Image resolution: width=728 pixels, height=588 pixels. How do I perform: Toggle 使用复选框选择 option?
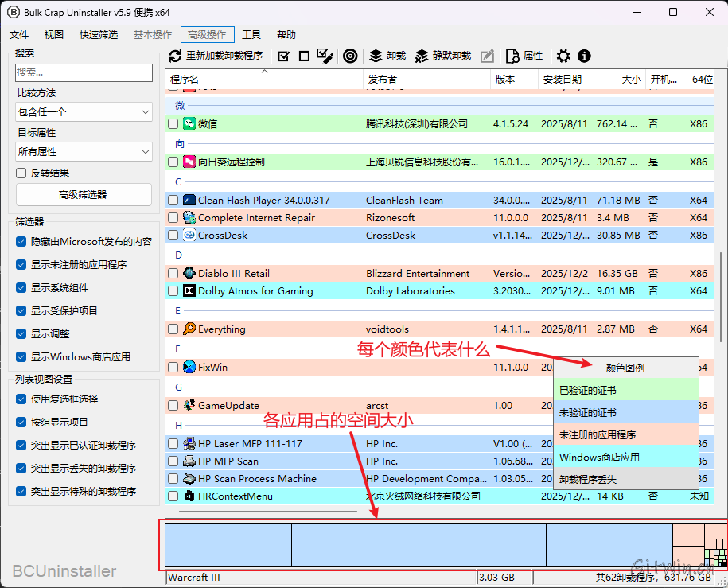pos(21,399)
